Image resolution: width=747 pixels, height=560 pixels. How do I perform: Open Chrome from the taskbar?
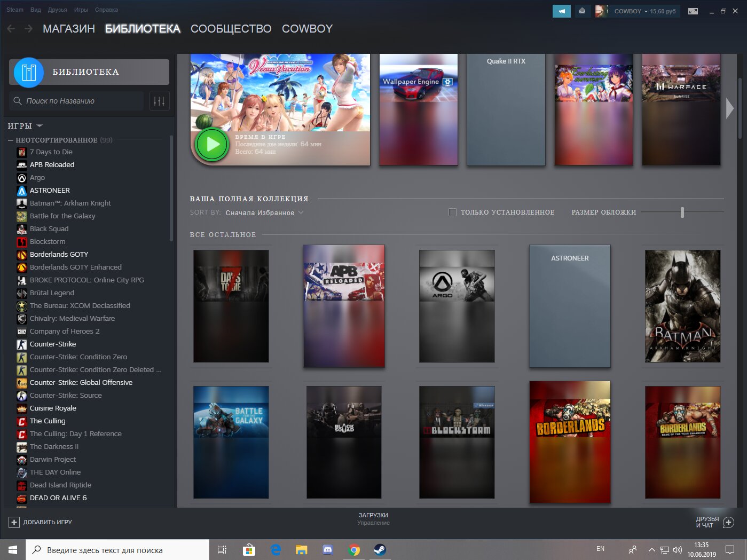click(354, 549)
